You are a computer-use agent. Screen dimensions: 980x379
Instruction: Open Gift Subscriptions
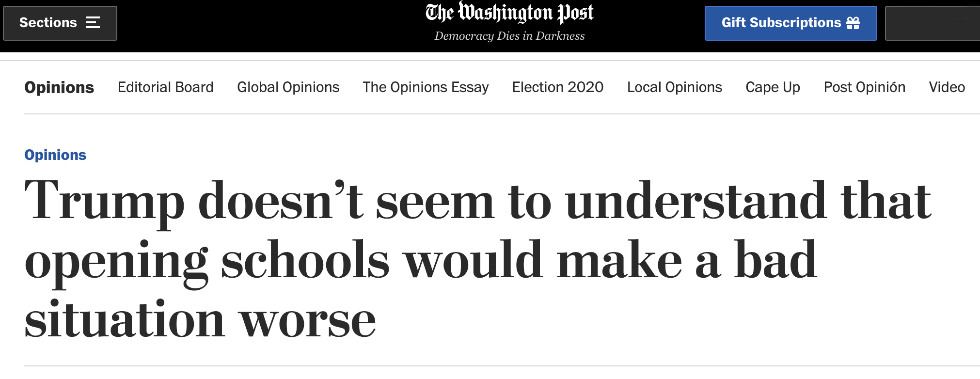[x=790, y=23]
